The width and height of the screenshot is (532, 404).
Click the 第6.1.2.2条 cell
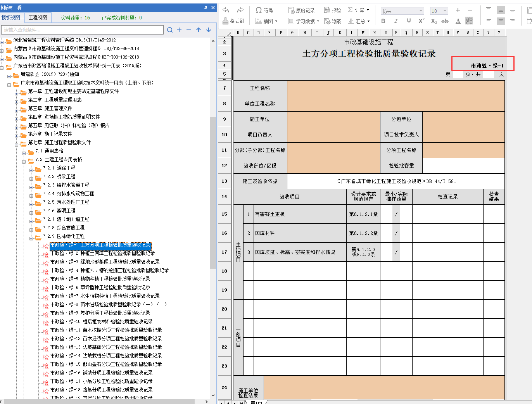pyautogui.click(x=363, y=233)
